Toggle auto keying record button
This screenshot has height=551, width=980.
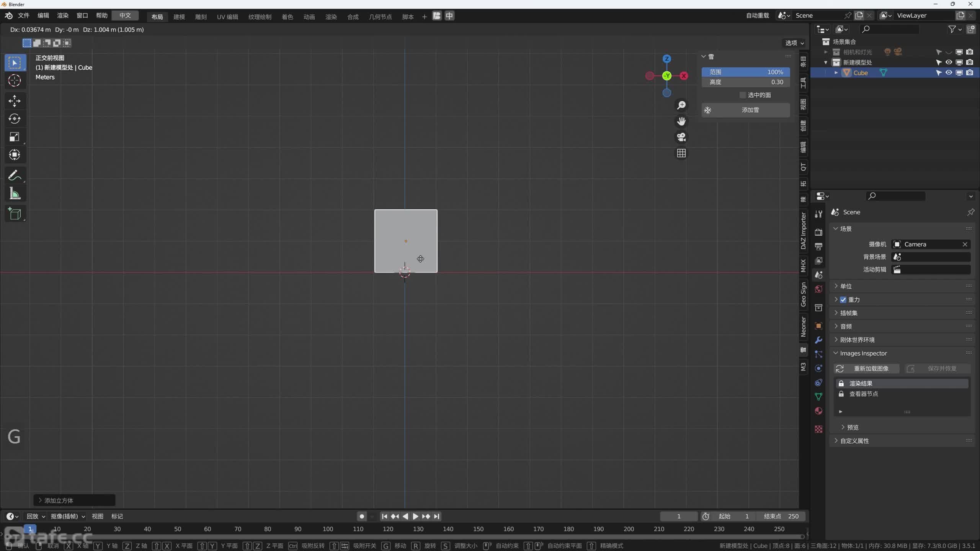point(362,517)
